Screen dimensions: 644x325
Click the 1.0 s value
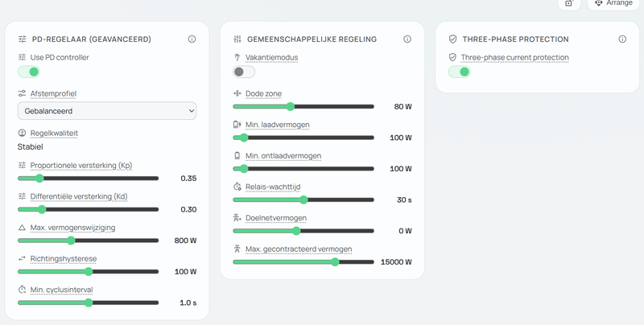(x=188, y=302)
